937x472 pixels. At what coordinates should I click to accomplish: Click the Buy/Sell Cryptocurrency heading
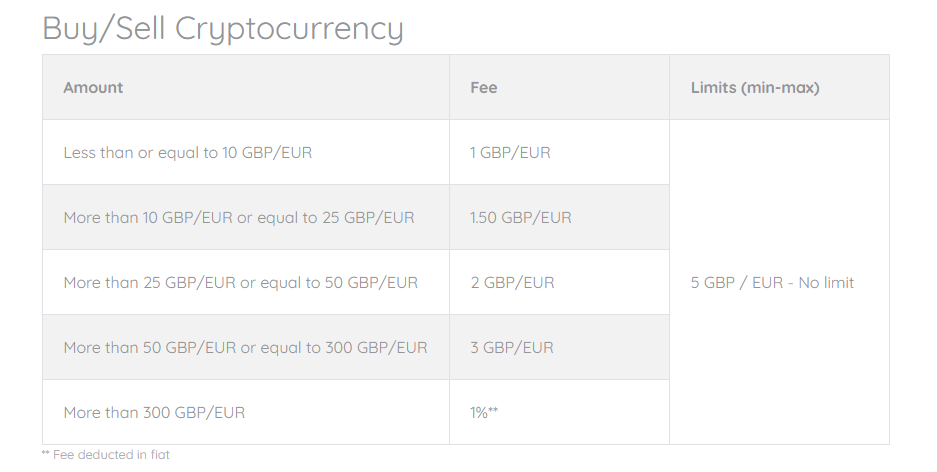click(x=223, y=28)
